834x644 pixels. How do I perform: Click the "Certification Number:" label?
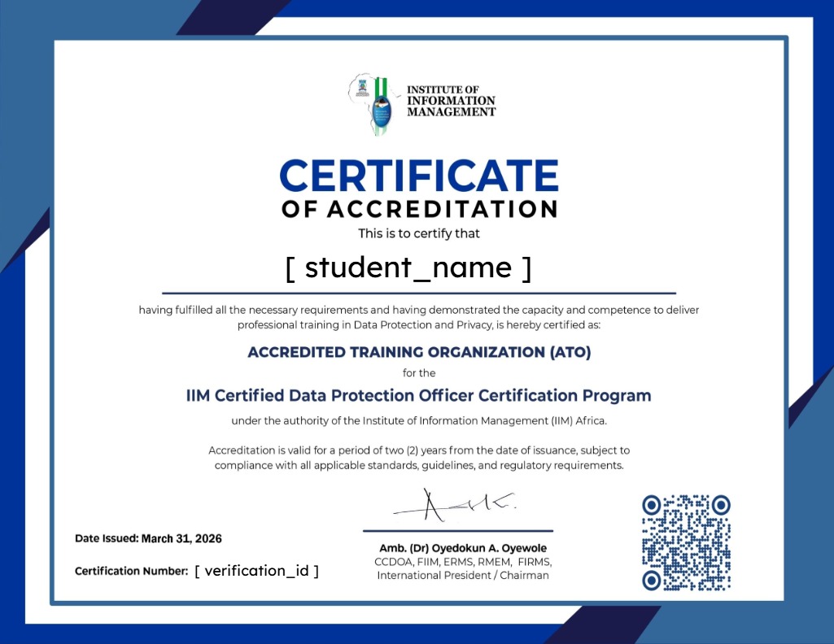[x=132, y=571]
